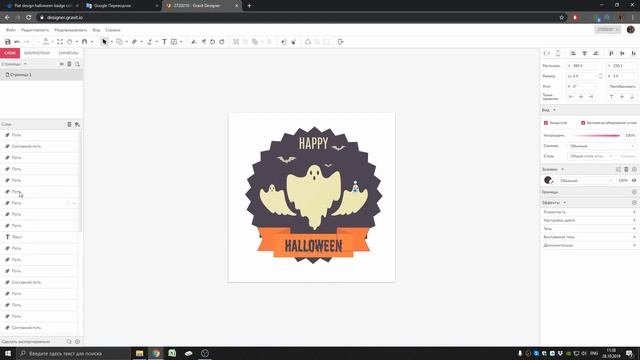Open the Edit menu
This screenshot has height=360, width=640.
click(x=35, y=30)
